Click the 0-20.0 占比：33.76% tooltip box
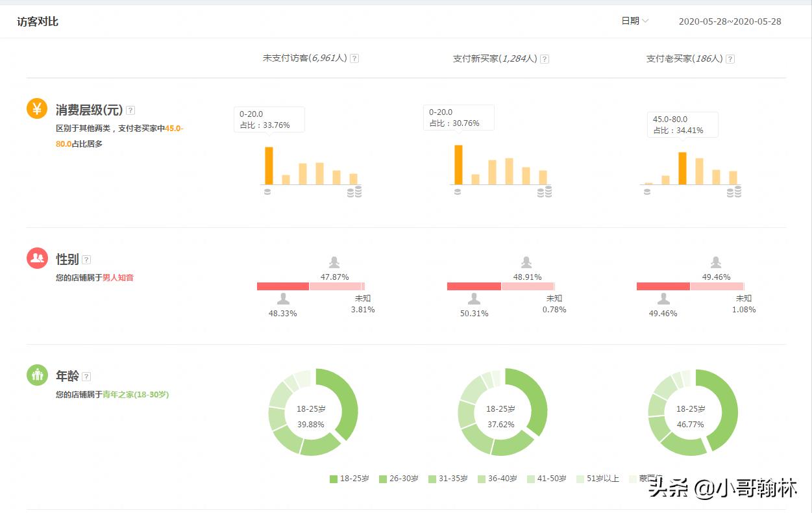Image resolution: width=812 pixels, height=513 pixels. 269,119
